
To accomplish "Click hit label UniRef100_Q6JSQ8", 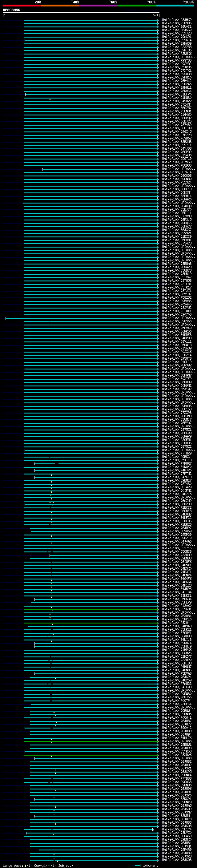I will pos(176,860).
